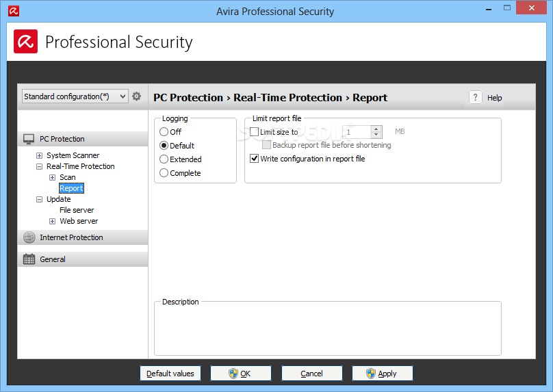Click the Avira logo in title bar
Screen dimensions: 553x392
pos(14,11)
